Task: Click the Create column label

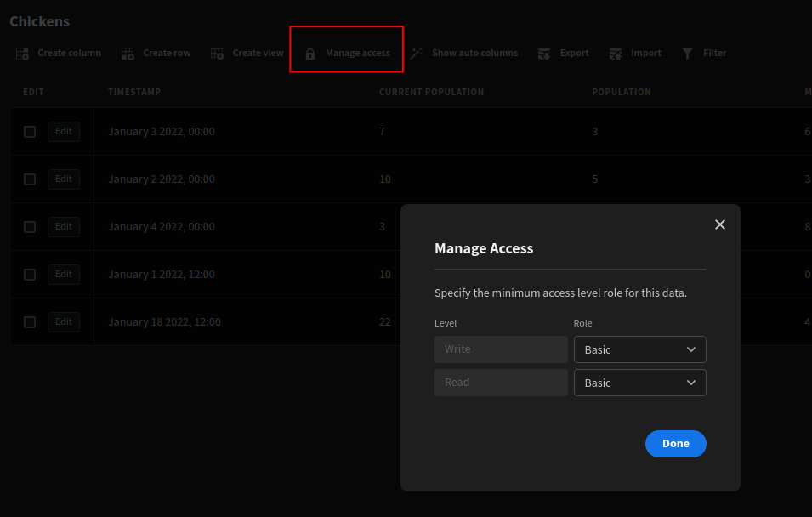Action: tap(70, 53)
